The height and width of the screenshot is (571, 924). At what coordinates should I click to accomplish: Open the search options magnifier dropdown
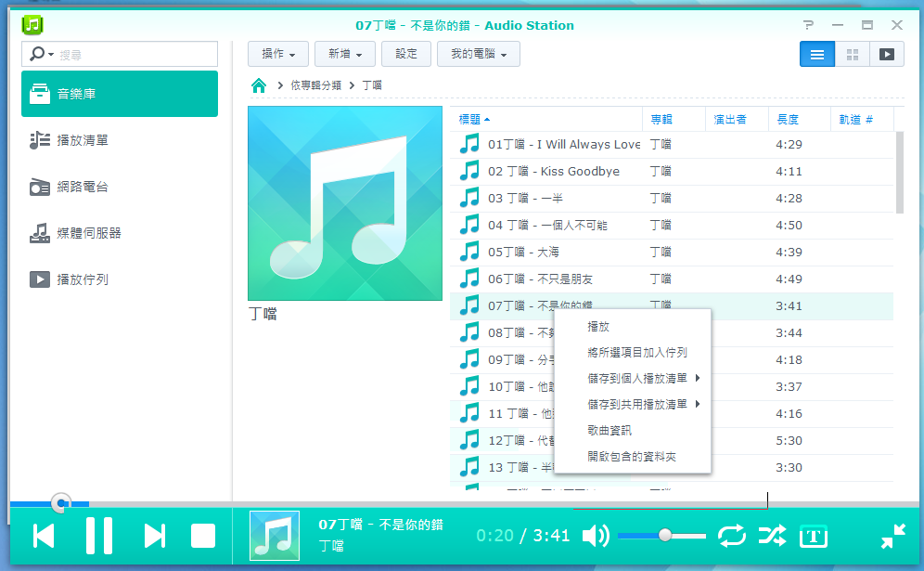[41, 54]
